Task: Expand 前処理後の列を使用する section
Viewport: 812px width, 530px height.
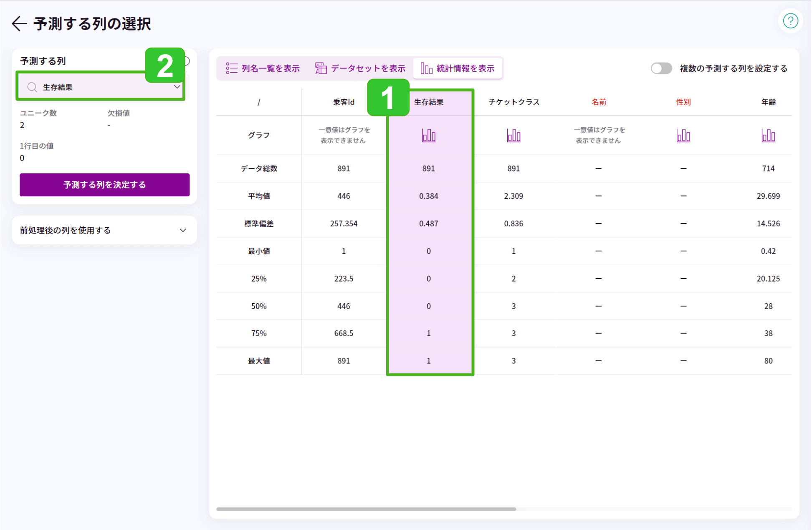Action: pos(104,230)
